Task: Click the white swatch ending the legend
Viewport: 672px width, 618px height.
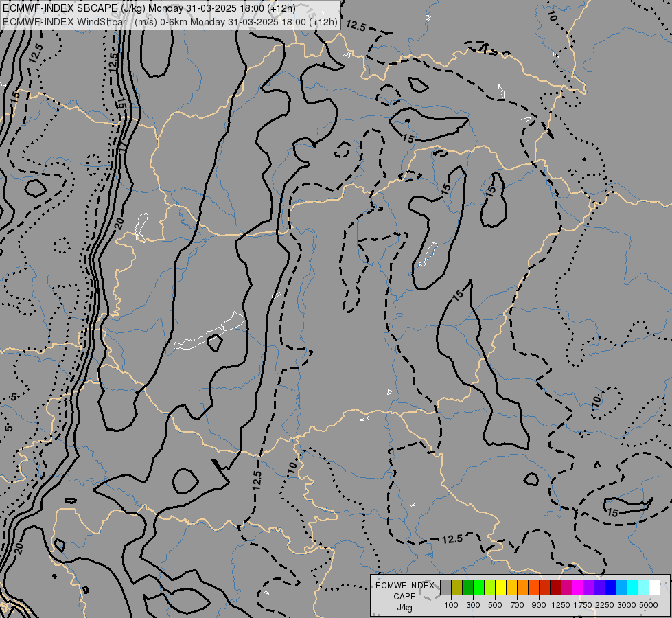Action: pyautogui.click(x=654, y=587)
